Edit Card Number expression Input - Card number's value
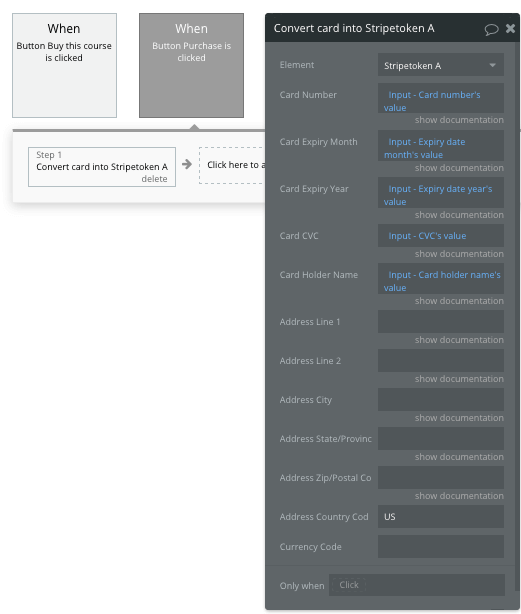The height and width of the screenshot is (614, 521). (x=441, y=98)
